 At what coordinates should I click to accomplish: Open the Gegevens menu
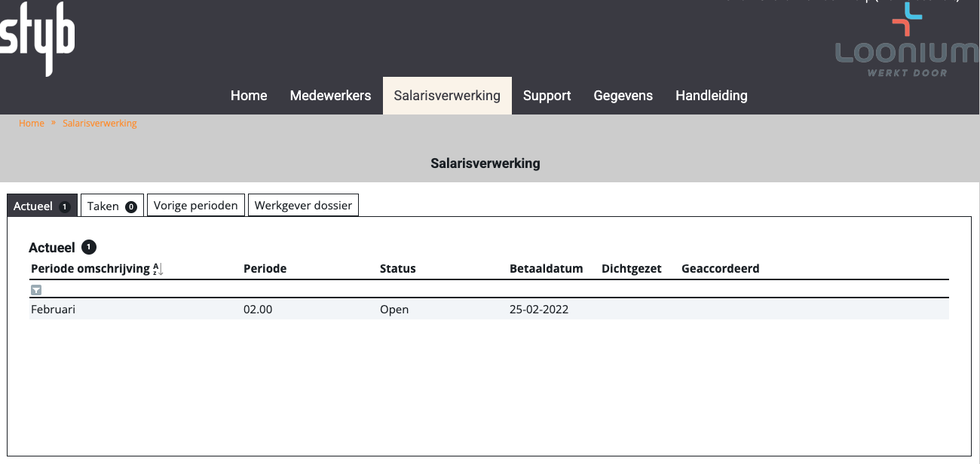(x=623, y=96)
